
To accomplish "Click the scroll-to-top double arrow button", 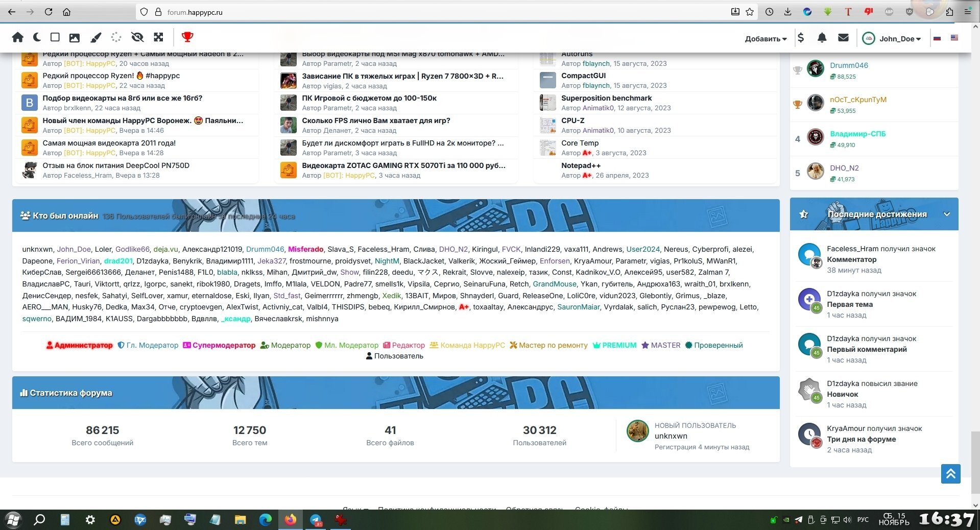I will coord(950,474).
